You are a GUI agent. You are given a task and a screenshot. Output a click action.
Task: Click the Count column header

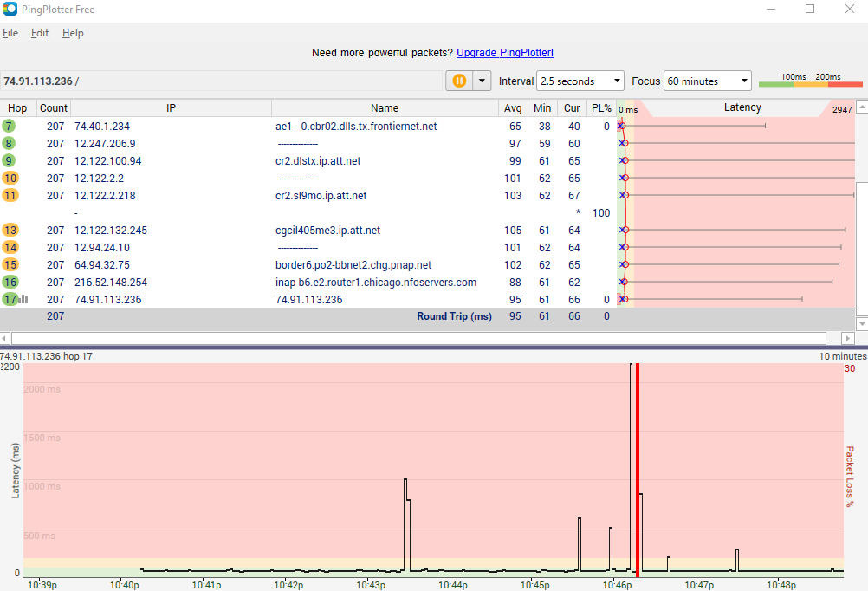54,108
